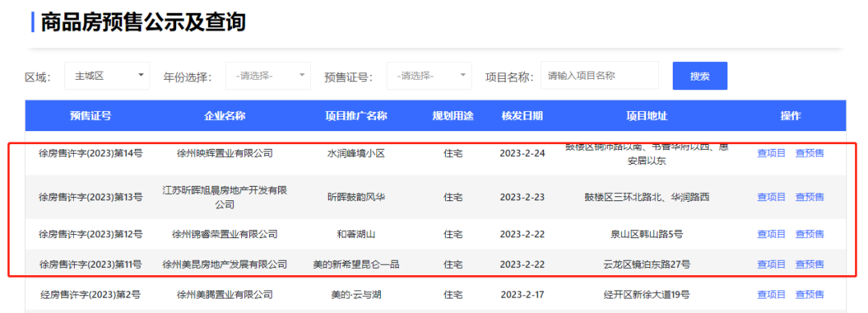Click project name 美的新希望昆仑一品

(356, 264)
